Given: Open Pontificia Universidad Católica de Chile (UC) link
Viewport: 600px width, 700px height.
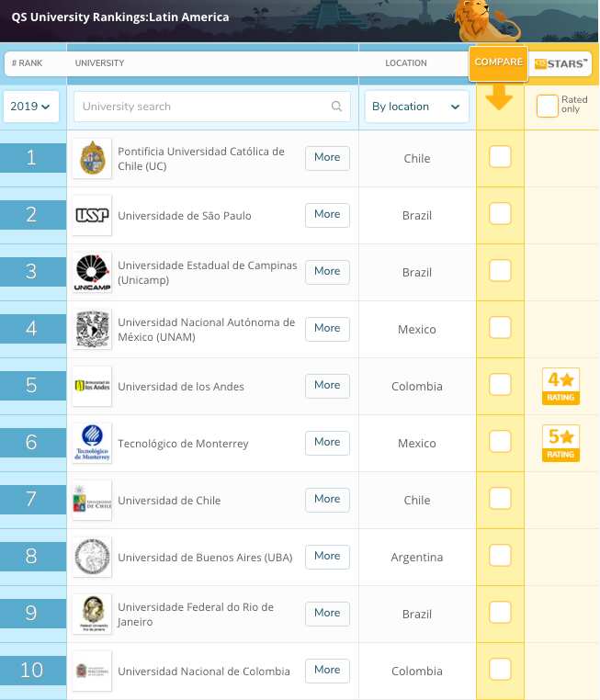Looking at the screenshot, I should pyautogui.click(x=201, y=159).
